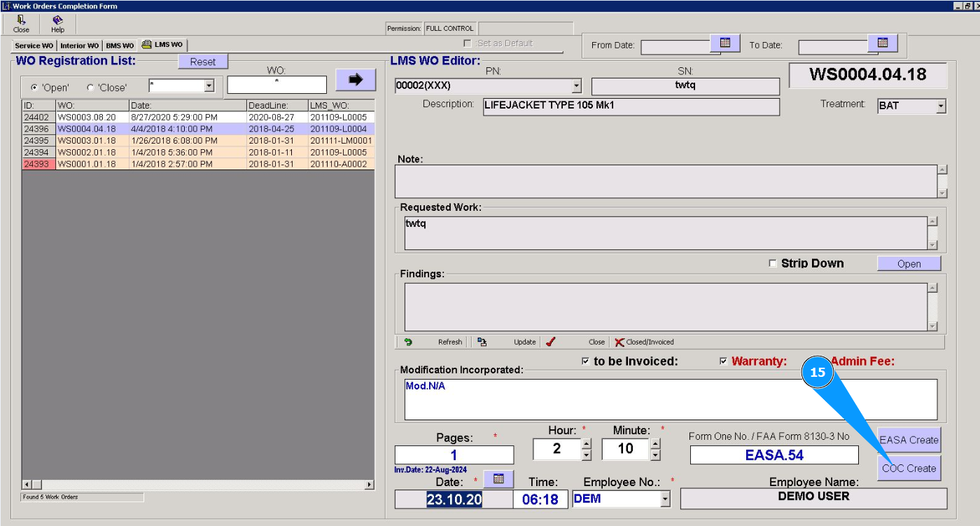Click the green Refresh icon
The width and height of the screenshot is (980, 526).
coord(408,342)
